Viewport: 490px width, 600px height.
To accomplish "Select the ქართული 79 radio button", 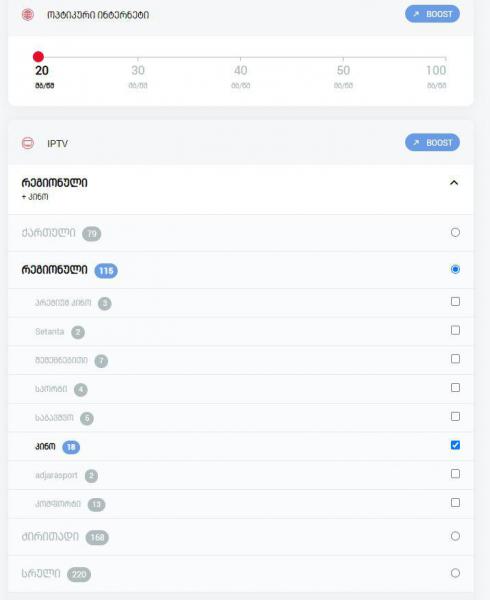I will click(455, 232).
